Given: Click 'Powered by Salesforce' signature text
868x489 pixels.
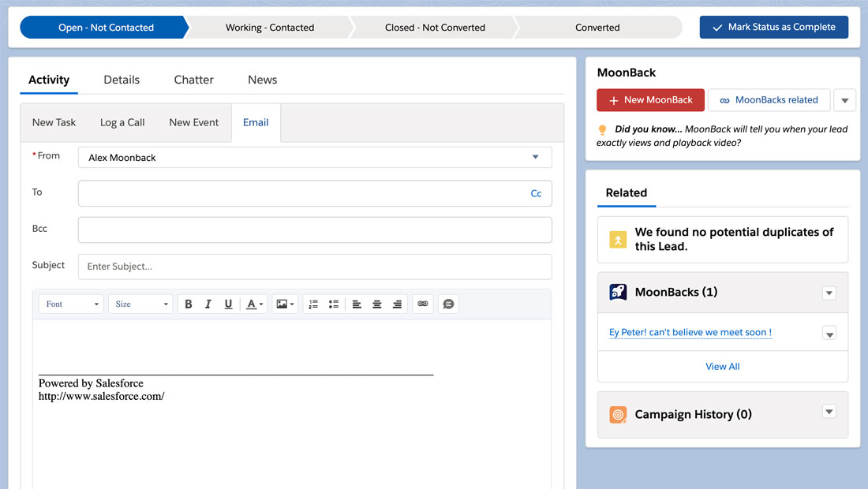Looking at the screenshot, I should pyautogui.click(x=91, y=383).
